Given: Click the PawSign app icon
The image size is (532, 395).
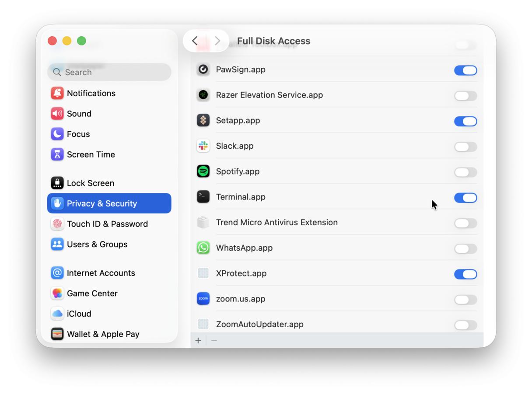Looking at the screenshot, I should [203, 70].
